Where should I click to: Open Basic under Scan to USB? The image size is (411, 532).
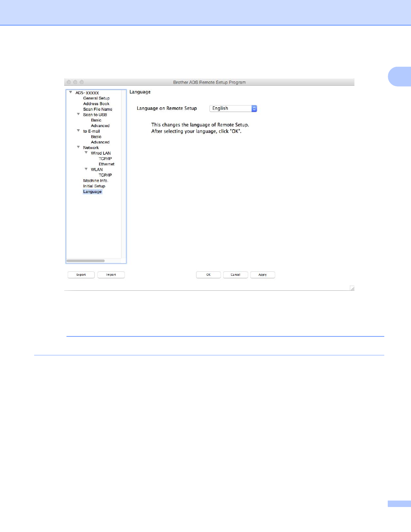96,120
